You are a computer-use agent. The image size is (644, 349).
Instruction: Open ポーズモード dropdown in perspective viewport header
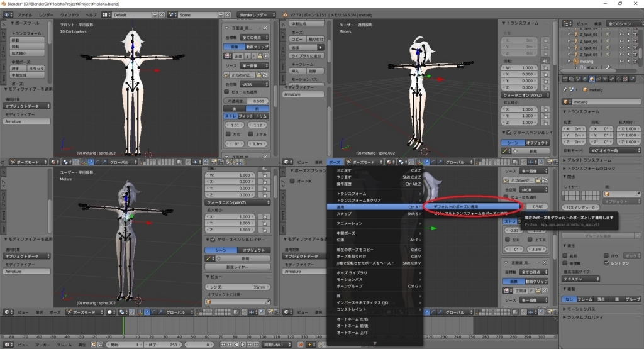click(363, 162)
